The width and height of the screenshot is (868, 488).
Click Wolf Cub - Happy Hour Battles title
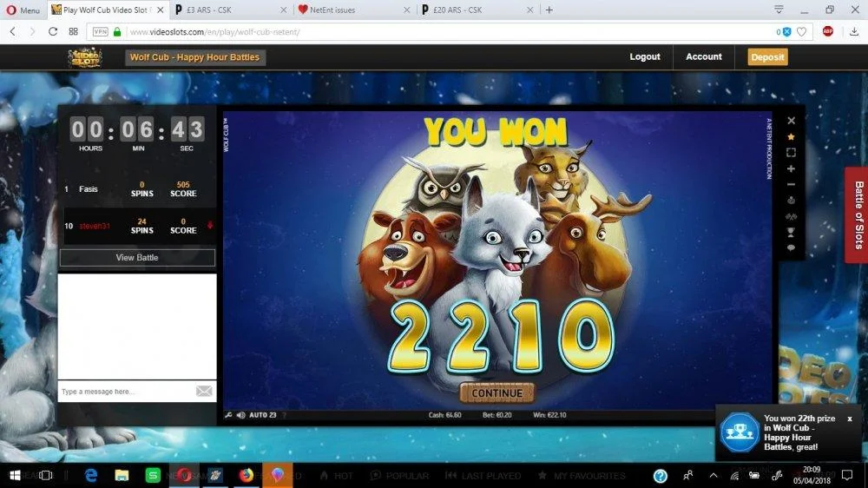194,57
